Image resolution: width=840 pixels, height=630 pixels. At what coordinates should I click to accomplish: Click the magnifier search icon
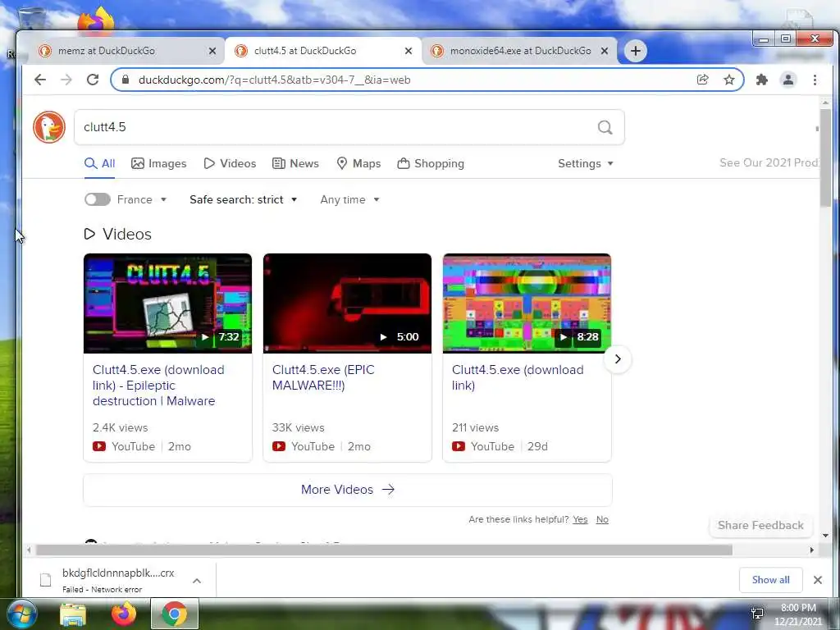pos(605,127)
